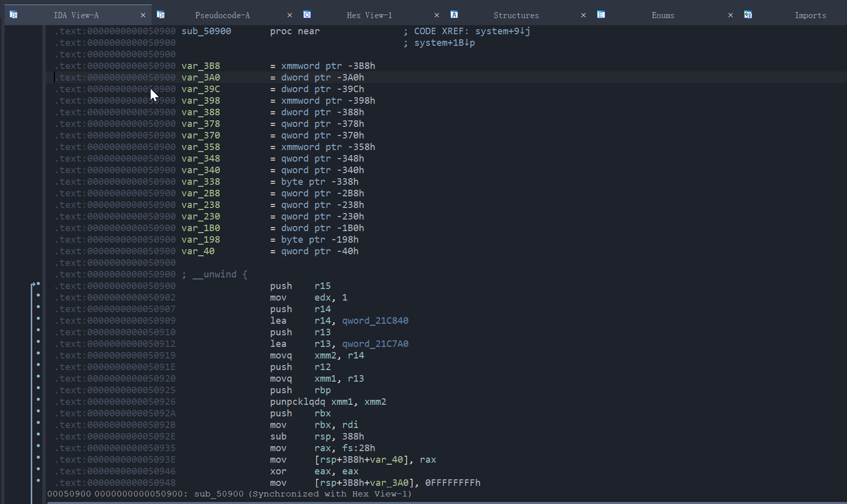
Task: Select the movq xmm2, r14 instruction
Action: pos(317,355)
